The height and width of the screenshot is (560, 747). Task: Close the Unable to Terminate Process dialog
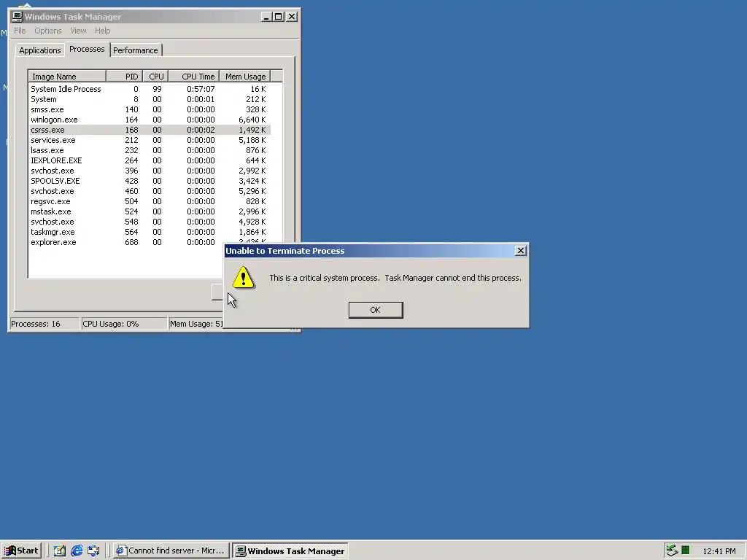pos(521,251)
